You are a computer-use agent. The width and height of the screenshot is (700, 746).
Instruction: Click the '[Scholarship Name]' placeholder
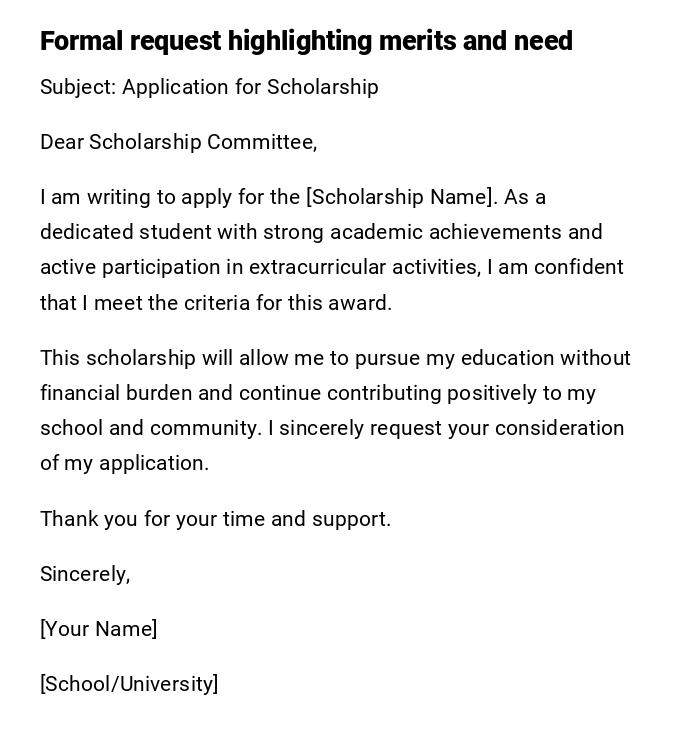click(400, 197)
